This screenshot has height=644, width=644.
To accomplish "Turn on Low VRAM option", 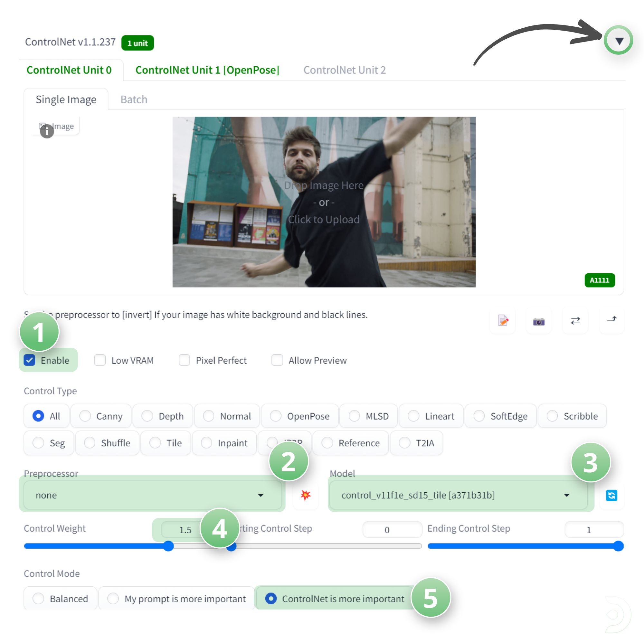I will coord(100,360).
